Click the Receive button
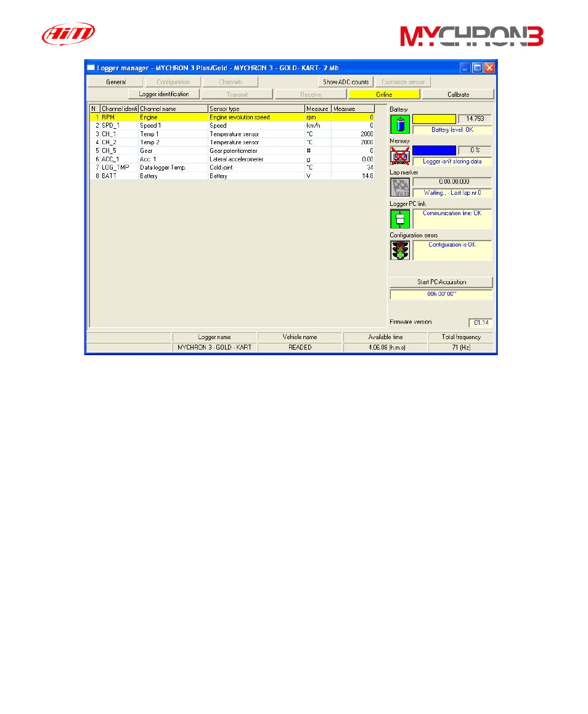Screen dimensions: 588x714 [311, 94]
